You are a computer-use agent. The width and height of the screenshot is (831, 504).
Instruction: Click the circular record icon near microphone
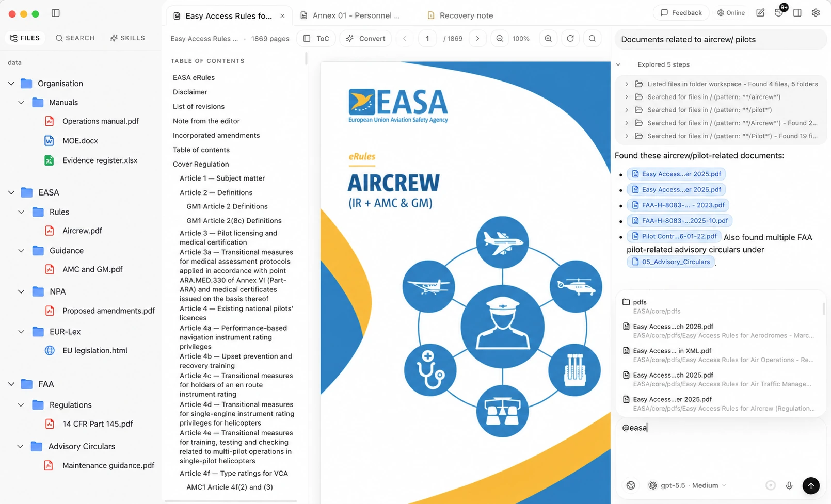771,485
